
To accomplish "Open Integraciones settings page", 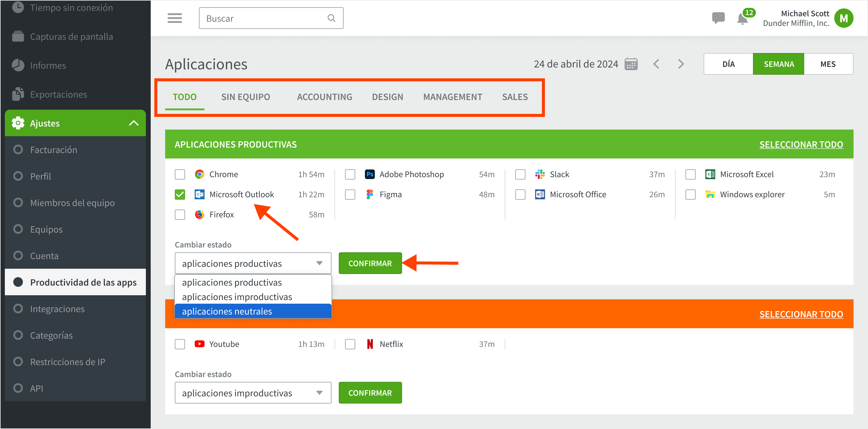I will click(76, 308).
